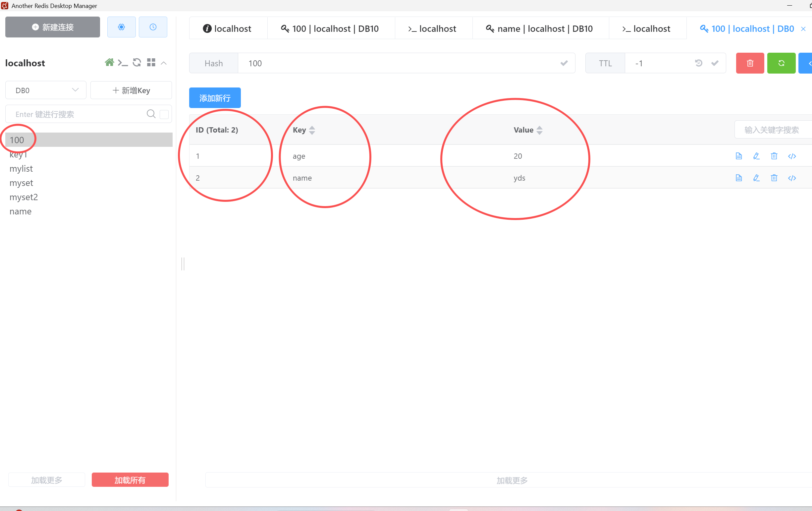Viewport: 812px width, 511px height.
Task: Open the command log clock icon
Action: [153, 27]
